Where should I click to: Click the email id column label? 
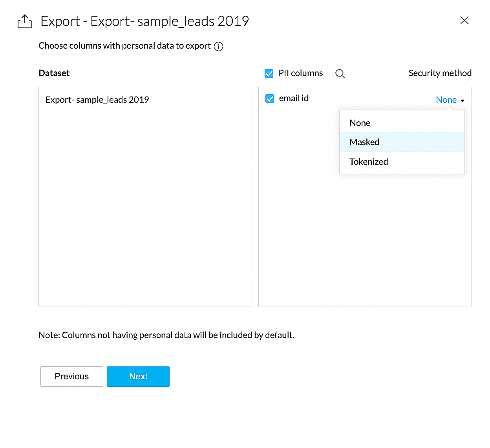click(x=294, y=98)
